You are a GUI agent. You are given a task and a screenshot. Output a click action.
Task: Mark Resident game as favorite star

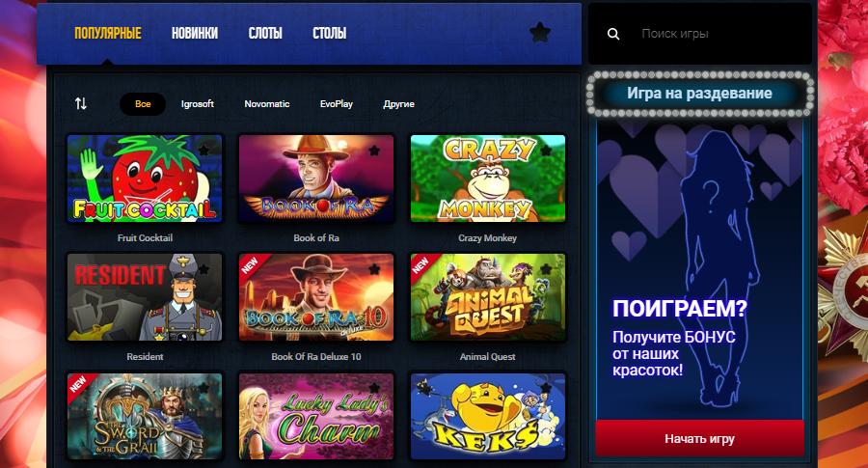[x=203, y=269]
